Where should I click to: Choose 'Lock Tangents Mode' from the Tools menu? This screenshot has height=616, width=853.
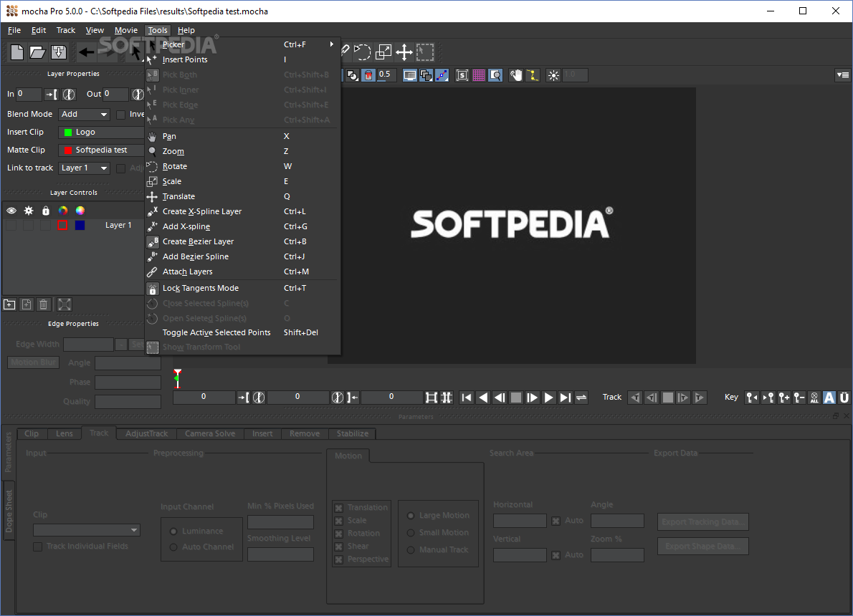tap(242, 288)
